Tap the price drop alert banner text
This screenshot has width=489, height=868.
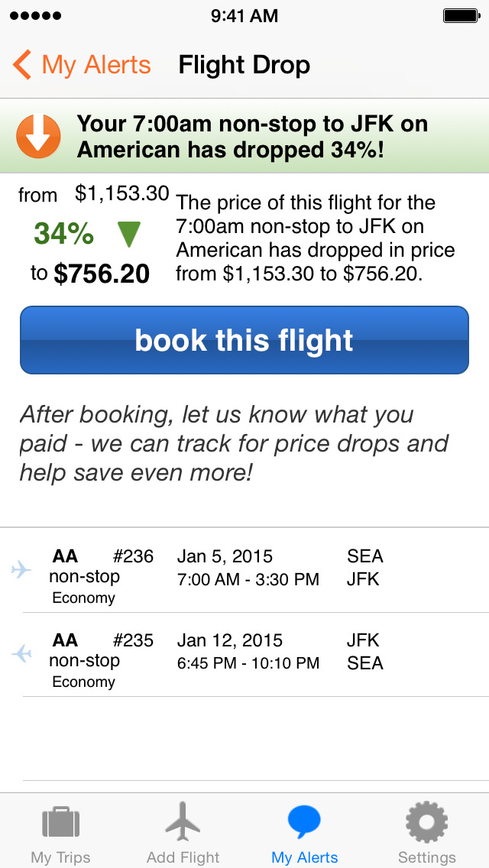(x=252, y=137)
